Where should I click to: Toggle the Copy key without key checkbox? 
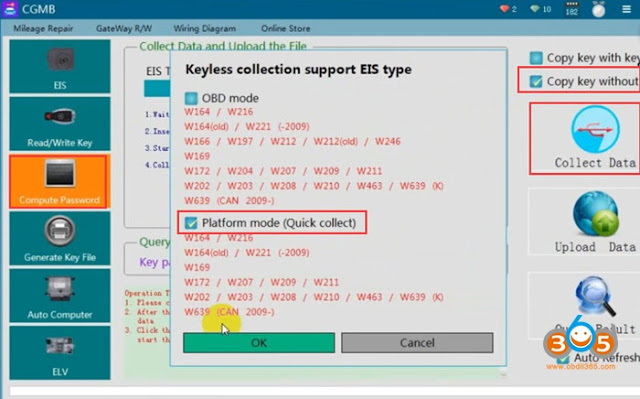[x=536, y=82]
